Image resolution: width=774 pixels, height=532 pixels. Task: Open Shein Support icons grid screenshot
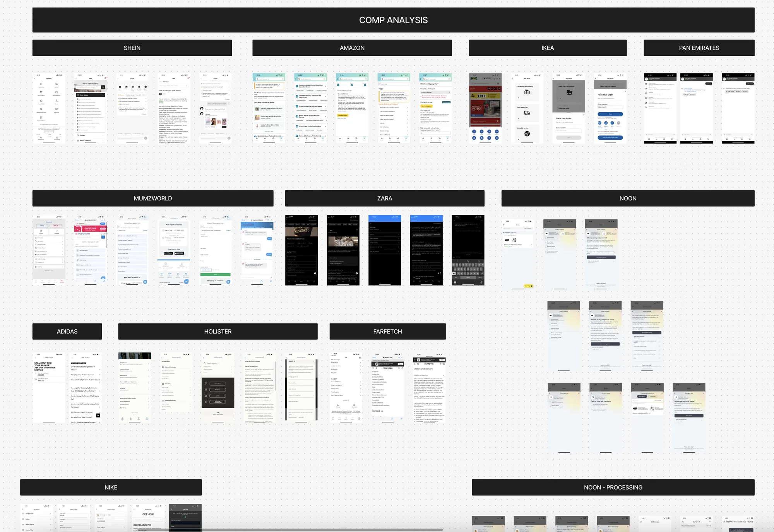tap(49, 108)
